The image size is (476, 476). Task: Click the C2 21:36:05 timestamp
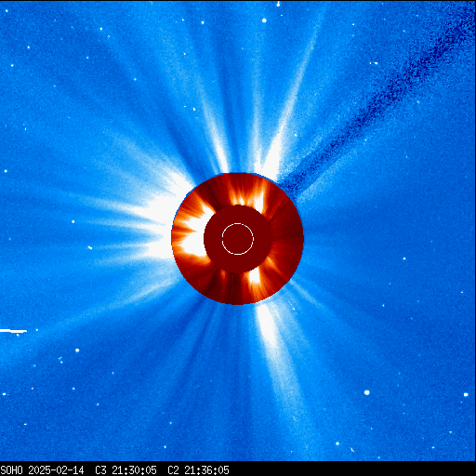(x=198, y=470)
